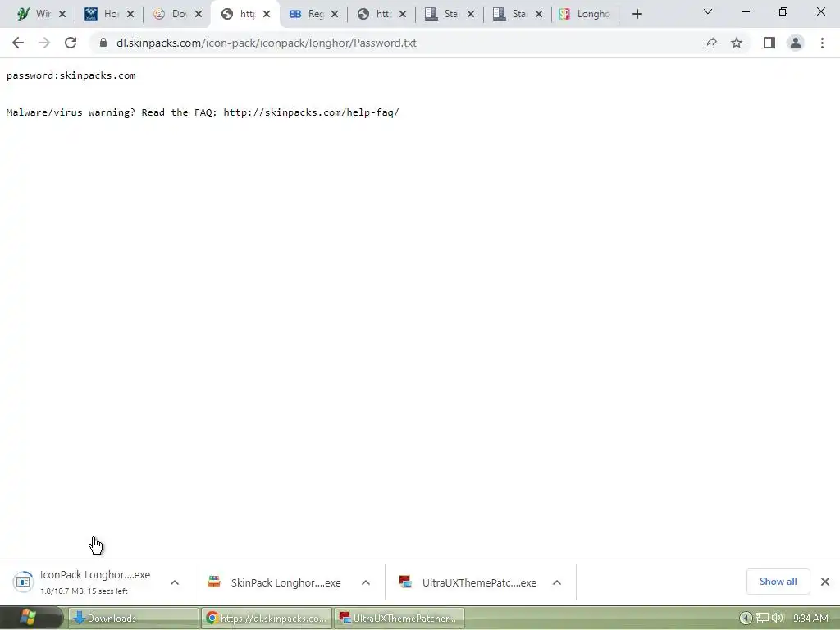Share this page via share icon

point(710,43)
